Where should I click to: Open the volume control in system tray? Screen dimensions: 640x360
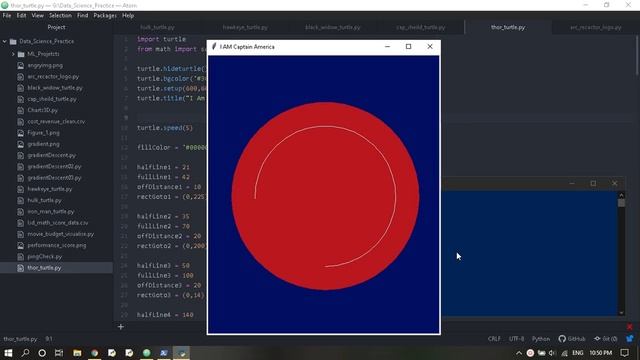pyautogui.click(x=552, y=353)
